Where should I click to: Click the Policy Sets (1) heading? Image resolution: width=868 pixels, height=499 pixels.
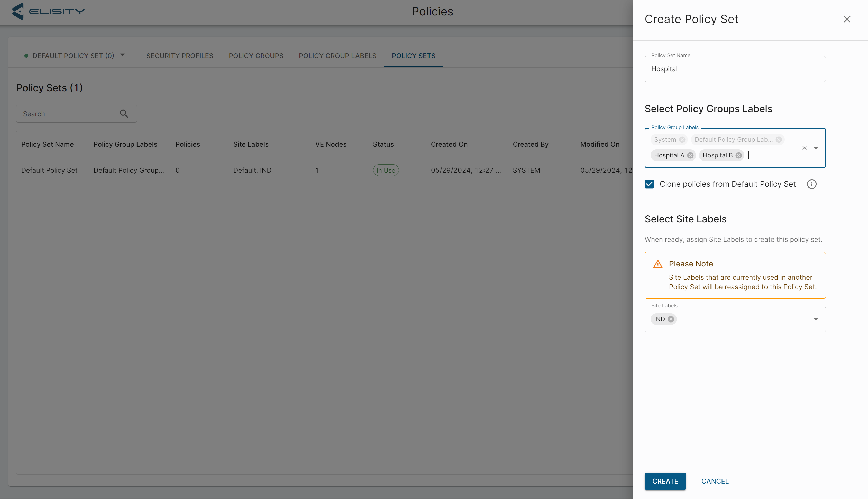point(50,88)
